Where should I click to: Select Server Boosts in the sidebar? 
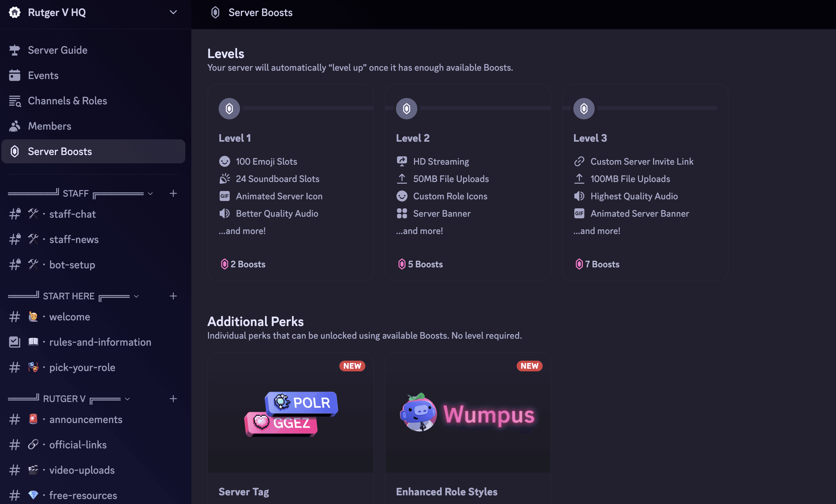tap(93, 151)
